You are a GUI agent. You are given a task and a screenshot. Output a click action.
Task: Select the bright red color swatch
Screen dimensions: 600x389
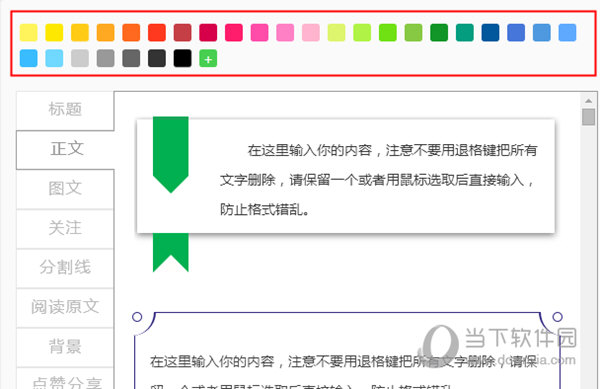pyautogui.click(x=157, y=32)
